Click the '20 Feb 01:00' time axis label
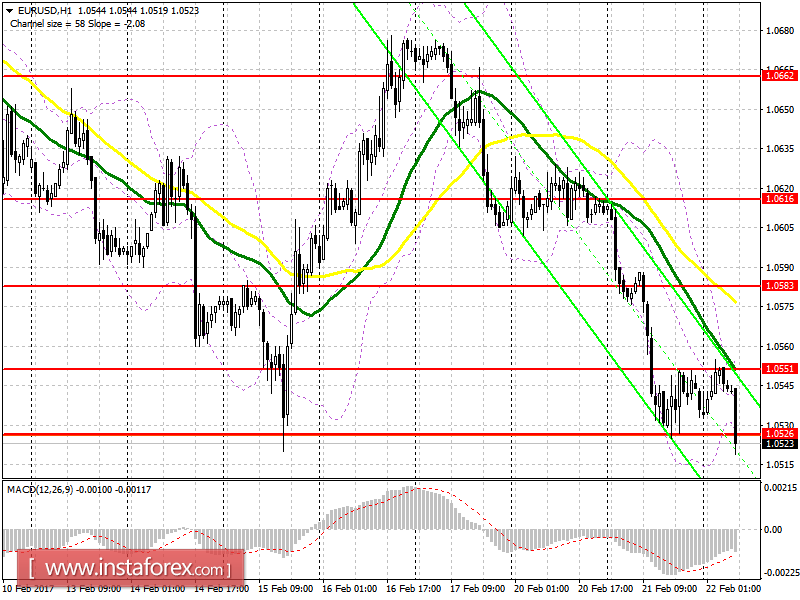Image resolution: width=800 pixels, height=600 pixels. click(542, 589)
